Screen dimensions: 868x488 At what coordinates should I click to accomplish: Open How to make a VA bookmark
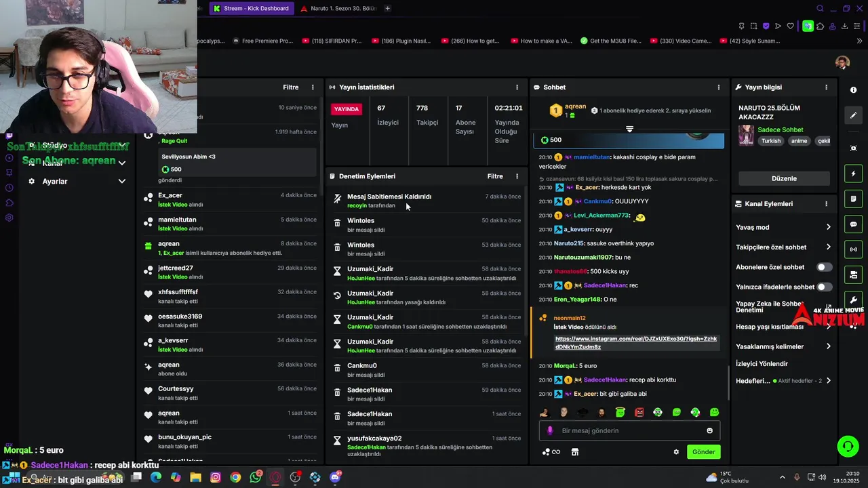pyautogui.click(x=540, y=41)
